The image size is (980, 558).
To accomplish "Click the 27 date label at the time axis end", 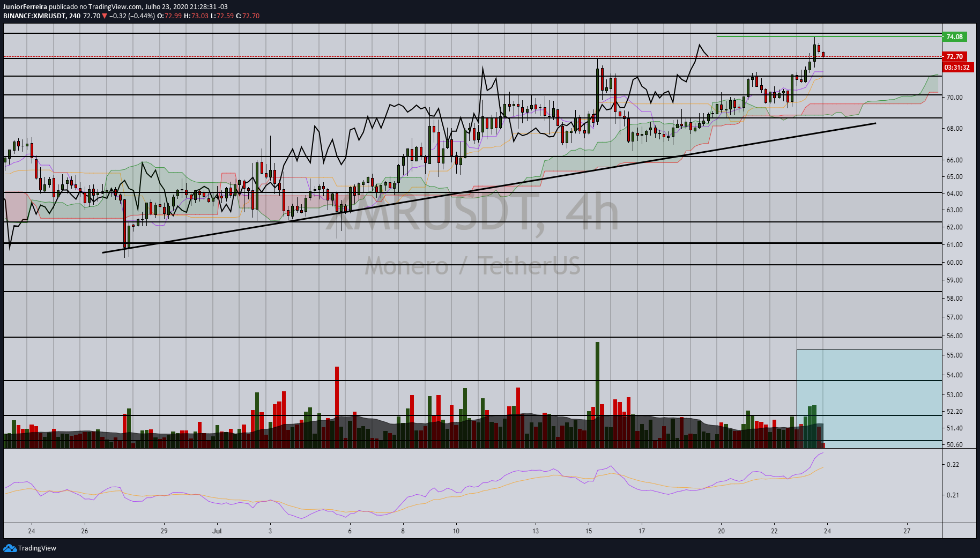I will pos(907,531).
